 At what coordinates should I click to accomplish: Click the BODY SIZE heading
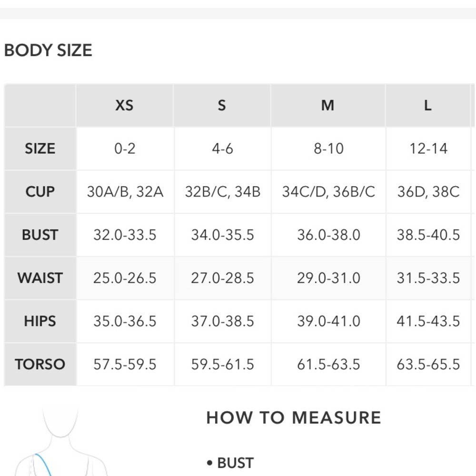pyautogui.click(x=48, y=50)
